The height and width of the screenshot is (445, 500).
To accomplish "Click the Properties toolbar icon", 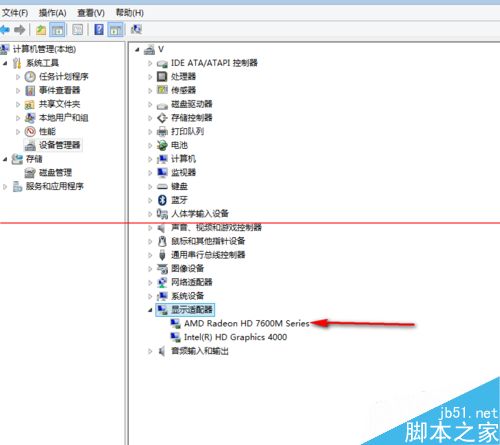I will 78,30.
